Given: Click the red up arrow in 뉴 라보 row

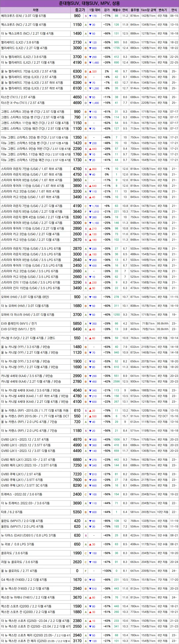Looking at the screenshot, I should pos(90,544).
